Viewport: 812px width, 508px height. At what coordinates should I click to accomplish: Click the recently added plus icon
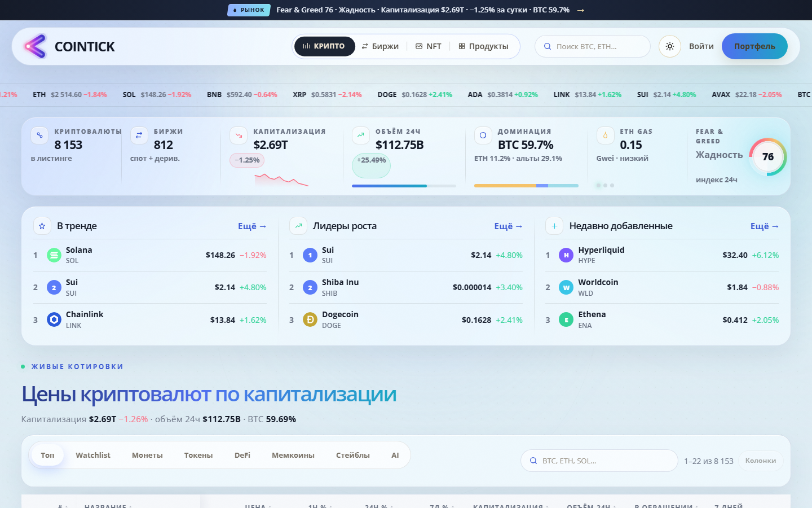coord(554,226)
